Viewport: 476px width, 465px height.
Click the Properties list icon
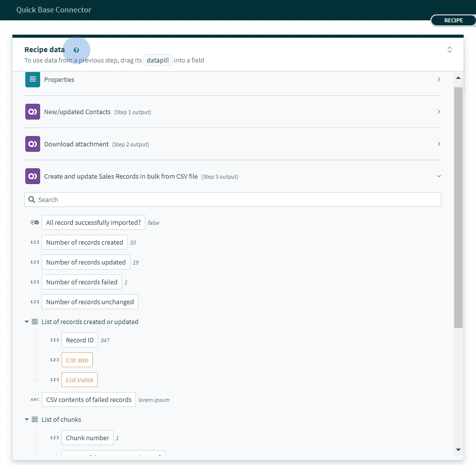coord(33,79)
